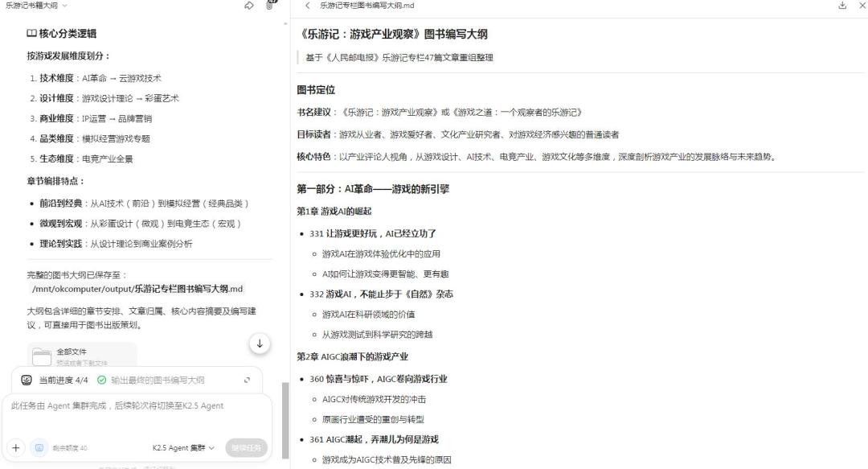Click the green check next to 输出最终的图书编写大纲
This screenshot has width=868, height=469.
(x=101, y=380)
